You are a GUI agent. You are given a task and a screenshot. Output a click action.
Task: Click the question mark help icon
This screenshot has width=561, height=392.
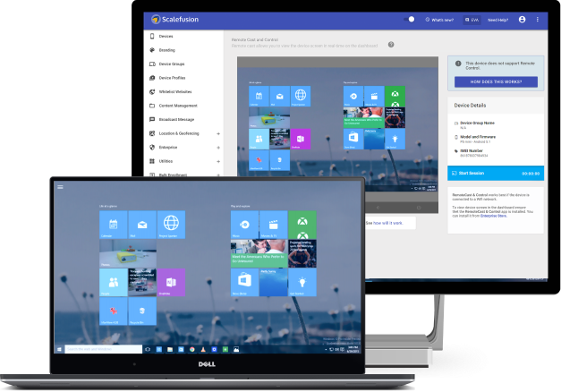coord(391,45)
